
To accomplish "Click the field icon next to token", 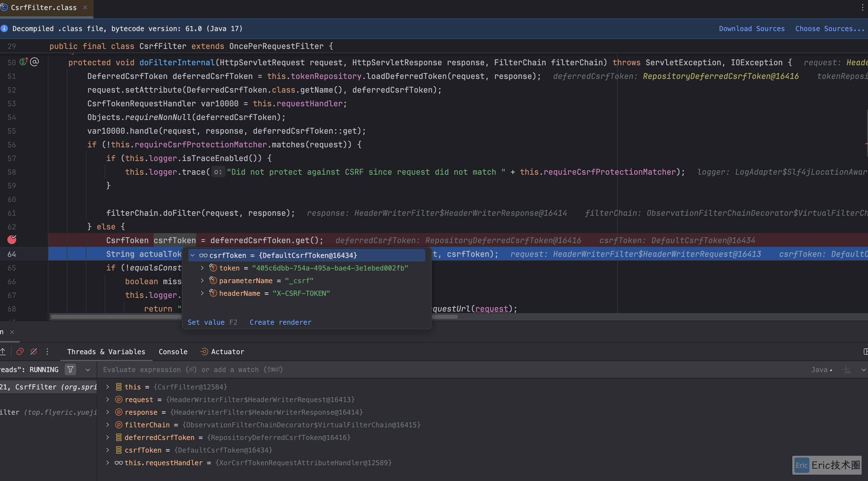I will click(213, 268).
